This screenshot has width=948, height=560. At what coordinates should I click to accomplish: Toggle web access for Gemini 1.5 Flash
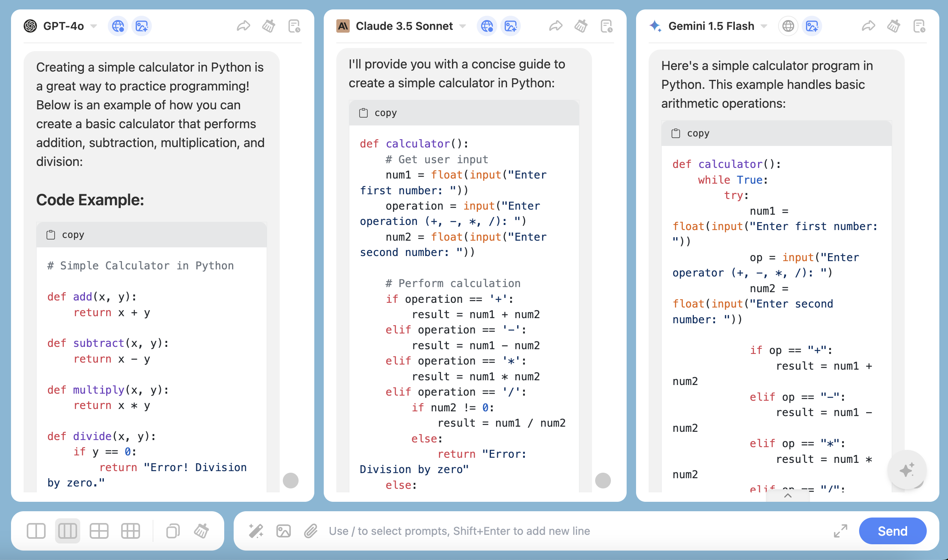pyautogui.click(x=788, y=26)
